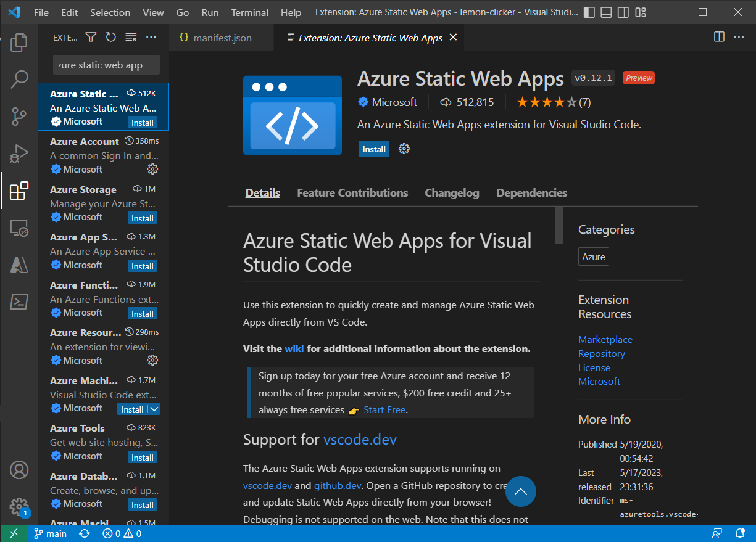Install Azure Functions extension from list
Image resolution: width=756 pixels, height=542 pixels.
tap(143, 314)
